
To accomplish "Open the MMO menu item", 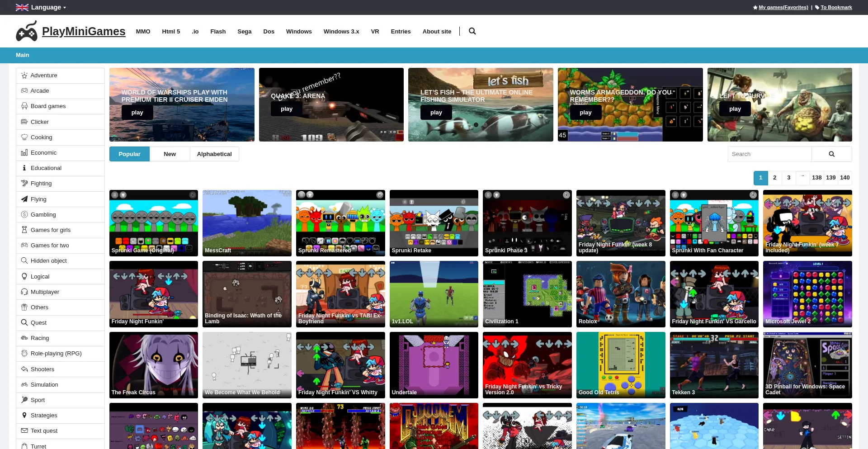I will [143, 31].
